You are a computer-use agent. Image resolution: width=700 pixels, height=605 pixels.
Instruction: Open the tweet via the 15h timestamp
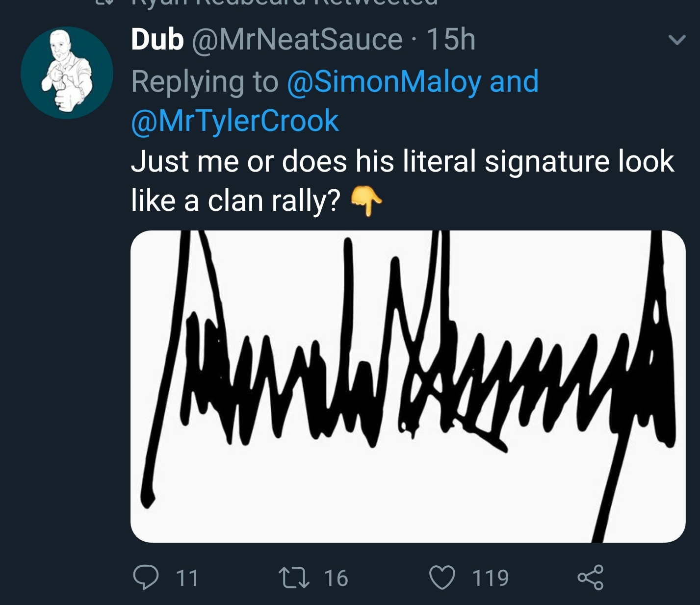tap(451, 40)
